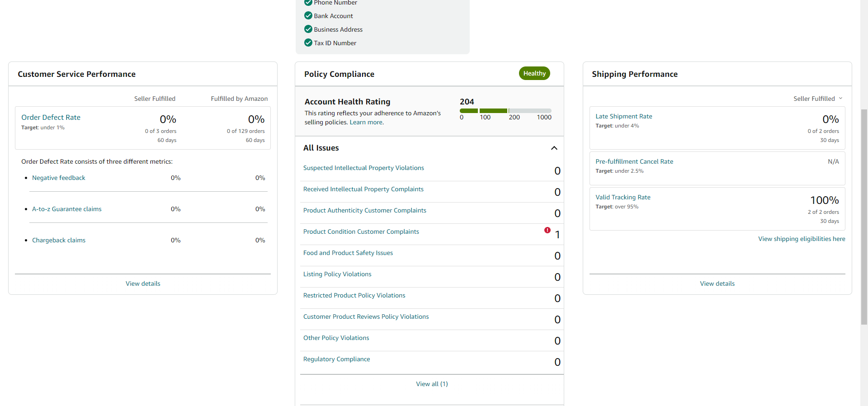The height and width of the screenshot is (406, 868).
Task: Click View shipping eligibilities here
Action: 802,239
